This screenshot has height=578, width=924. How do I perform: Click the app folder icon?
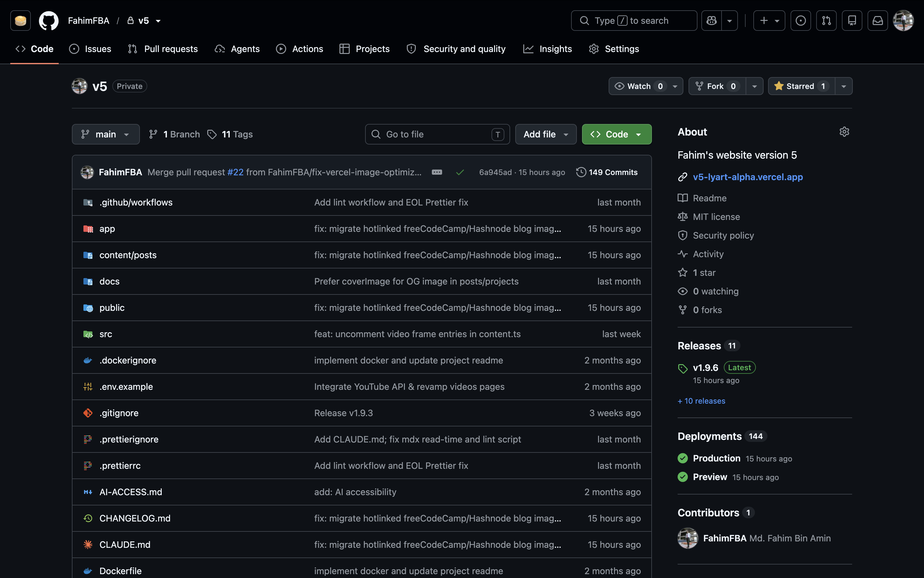point(88,229)
